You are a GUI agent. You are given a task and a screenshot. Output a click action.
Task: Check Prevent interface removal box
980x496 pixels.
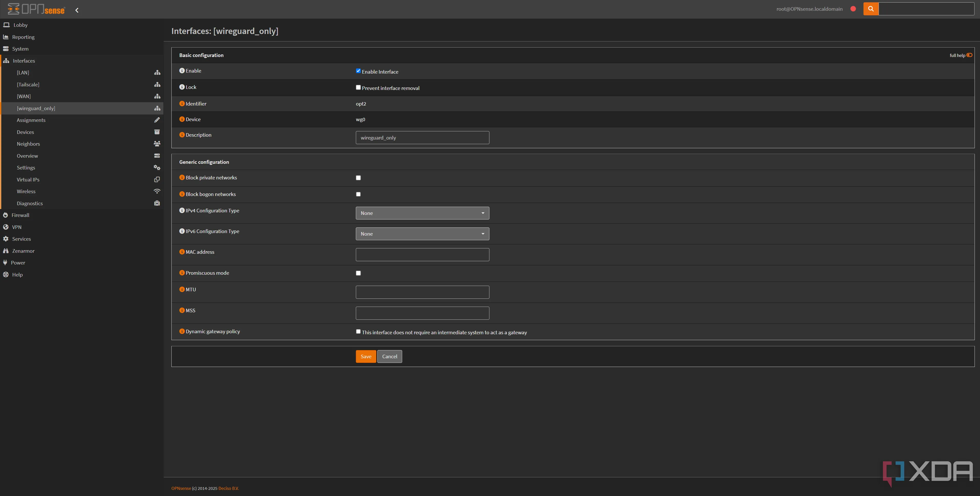[x=358, y=87]
